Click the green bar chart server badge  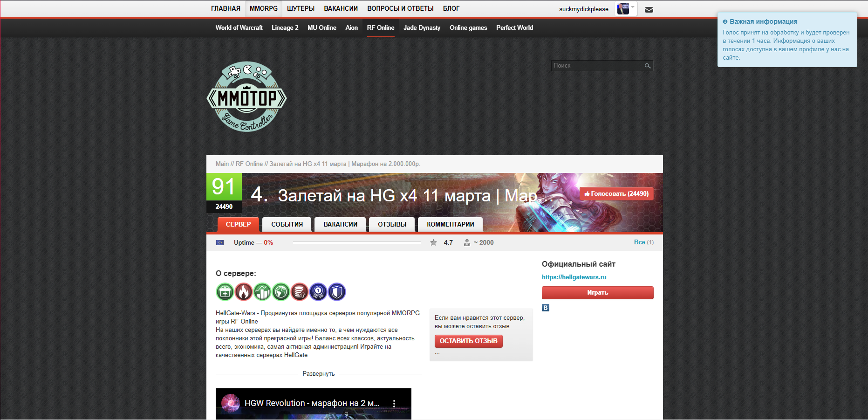(x=262, y=292)
